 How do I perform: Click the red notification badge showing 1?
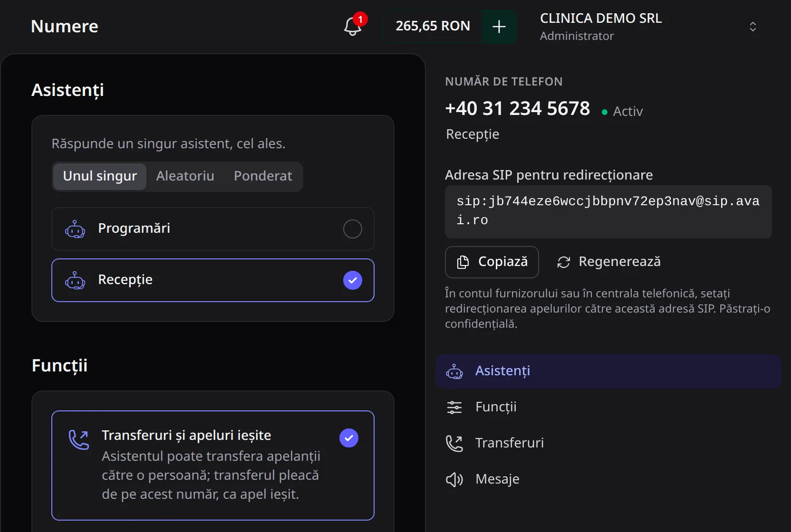360,19
